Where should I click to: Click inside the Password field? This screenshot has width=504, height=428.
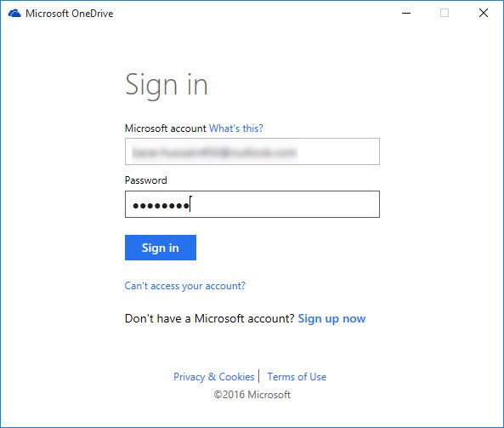(x=252, y=204)
